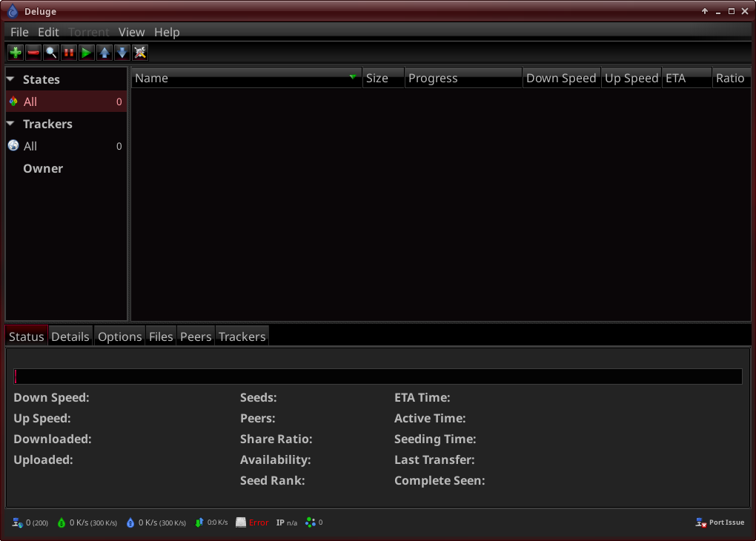Click the green Add Torrent plus icon
Image resolution: width=756 pixels, height=541 pixels.
(x=15, y=53)
